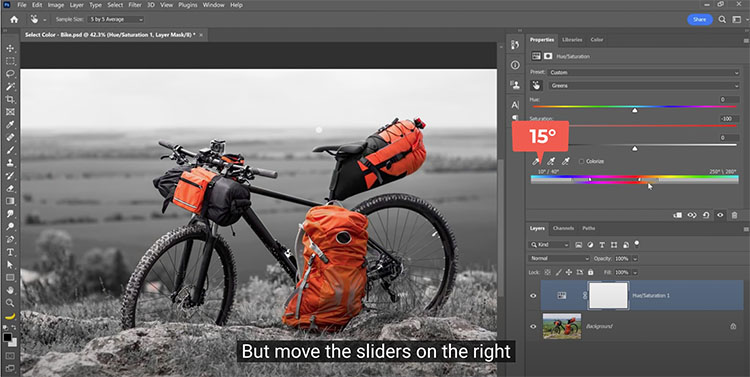This screenshot has height=377, width=750.
Task: Select the Crop tool
Action: pyautogui.click(x=10, y=100)
